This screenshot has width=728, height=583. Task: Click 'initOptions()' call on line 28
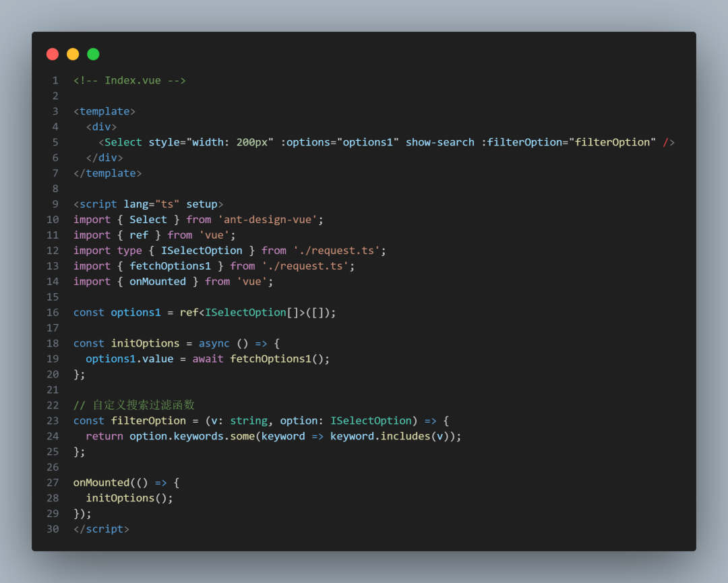pyautogui.click(x=126, y=498)
